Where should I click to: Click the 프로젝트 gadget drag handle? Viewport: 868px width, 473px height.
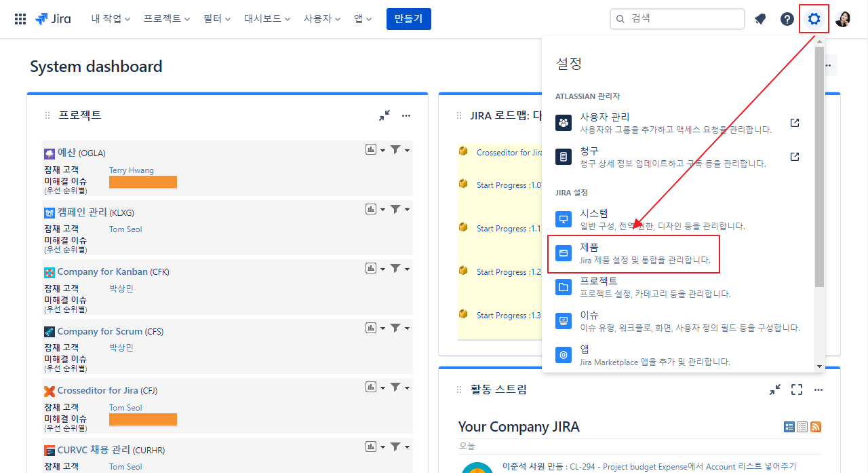click(x=47, y=115)
